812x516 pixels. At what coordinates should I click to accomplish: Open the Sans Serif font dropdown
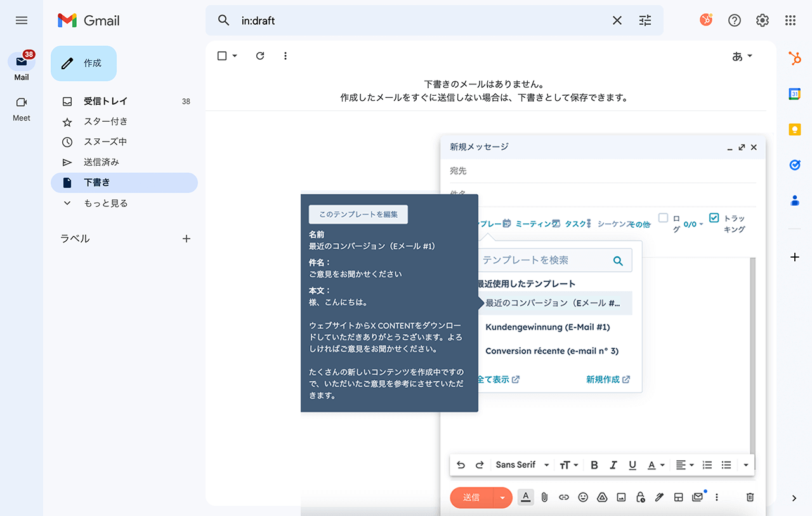click(521, 465)
